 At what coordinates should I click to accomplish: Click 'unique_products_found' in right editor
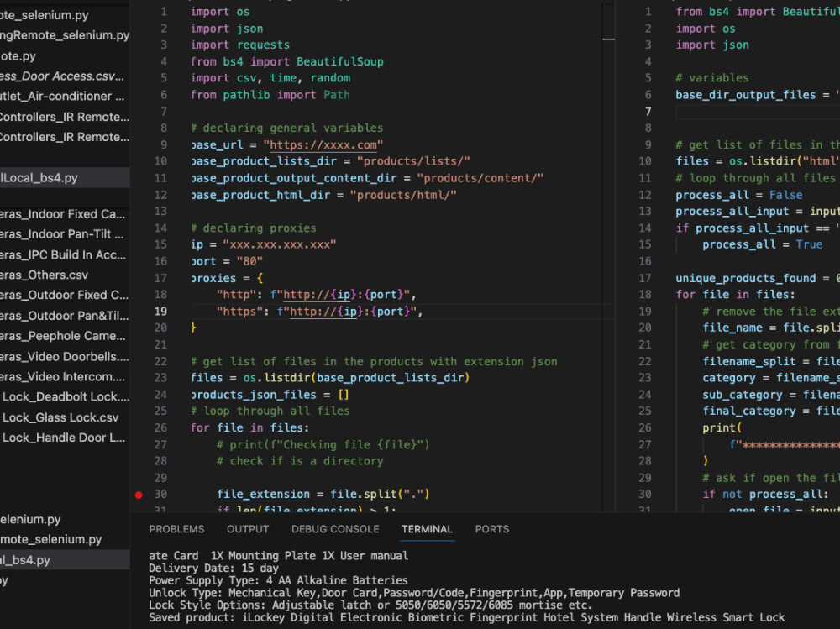point(746,278)
